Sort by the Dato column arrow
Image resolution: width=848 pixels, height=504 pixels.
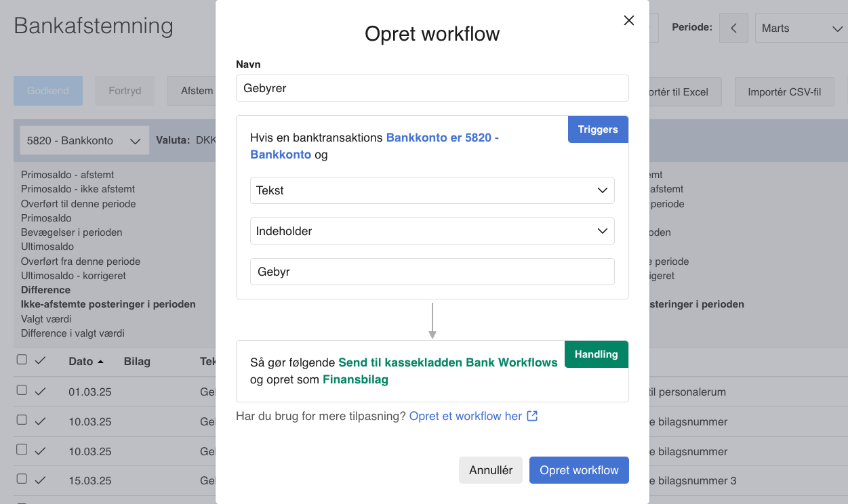coord(100,362)
